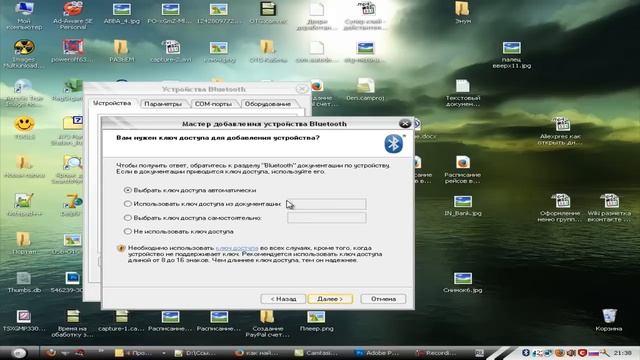640x360 pixels.
Task: Launch Firefox from quick launch bar
Action: click(51, 353)
